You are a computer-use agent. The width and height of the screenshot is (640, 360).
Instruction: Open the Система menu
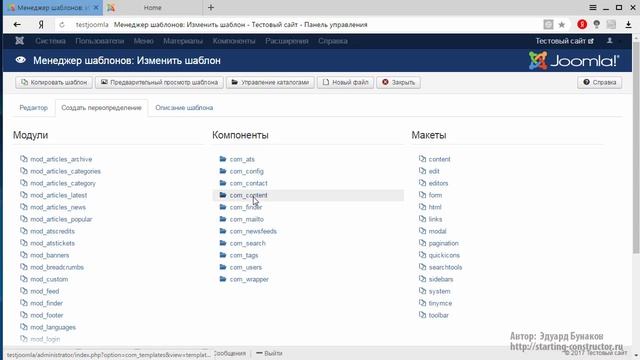tap(50, 41)
